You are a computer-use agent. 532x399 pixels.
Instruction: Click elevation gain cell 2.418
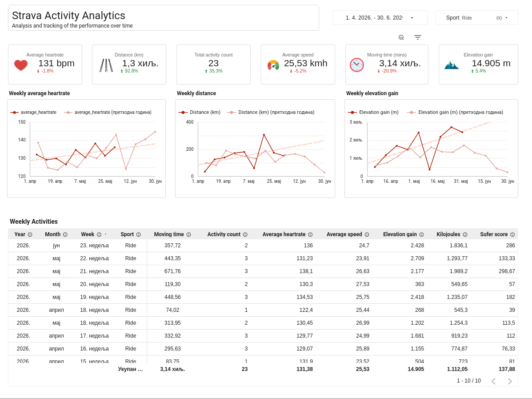pyautogui.click(x=417, y=297)
